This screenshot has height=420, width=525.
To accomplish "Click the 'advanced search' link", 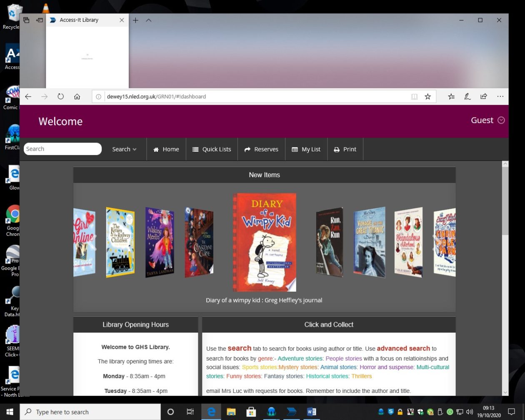I will (x=403, y=348).
